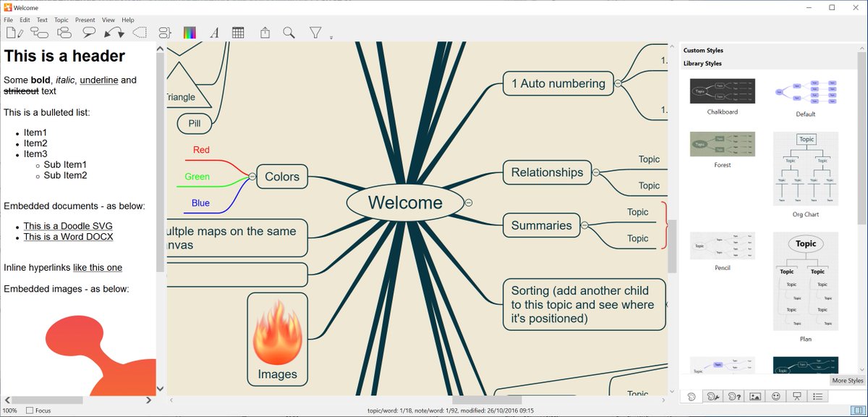The image size is (868, 417).
Task: Open the 'This is a Doodle SVG' link
Action: 67,225
